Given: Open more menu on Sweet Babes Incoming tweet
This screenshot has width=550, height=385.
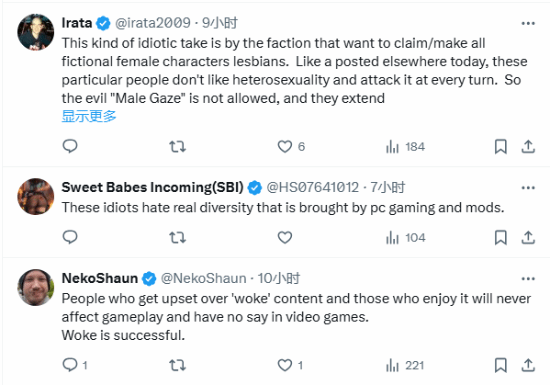Looking at the screenshot, I should 528,188.
